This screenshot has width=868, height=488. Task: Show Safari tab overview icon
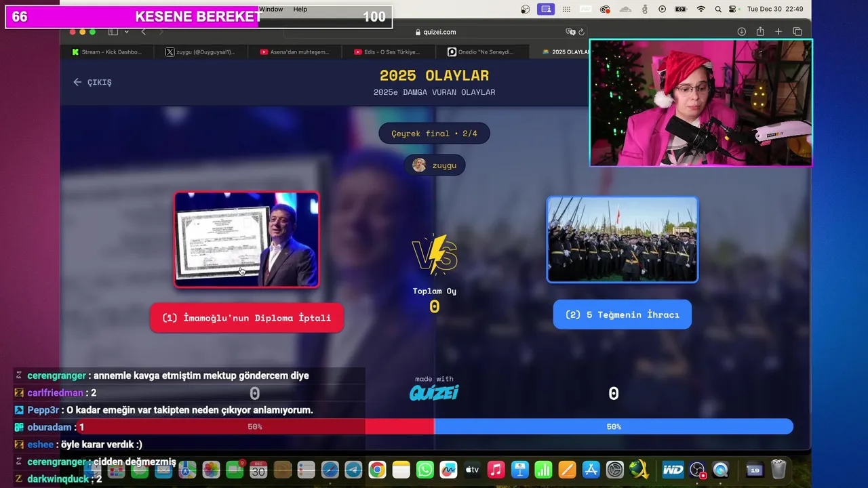797,32
